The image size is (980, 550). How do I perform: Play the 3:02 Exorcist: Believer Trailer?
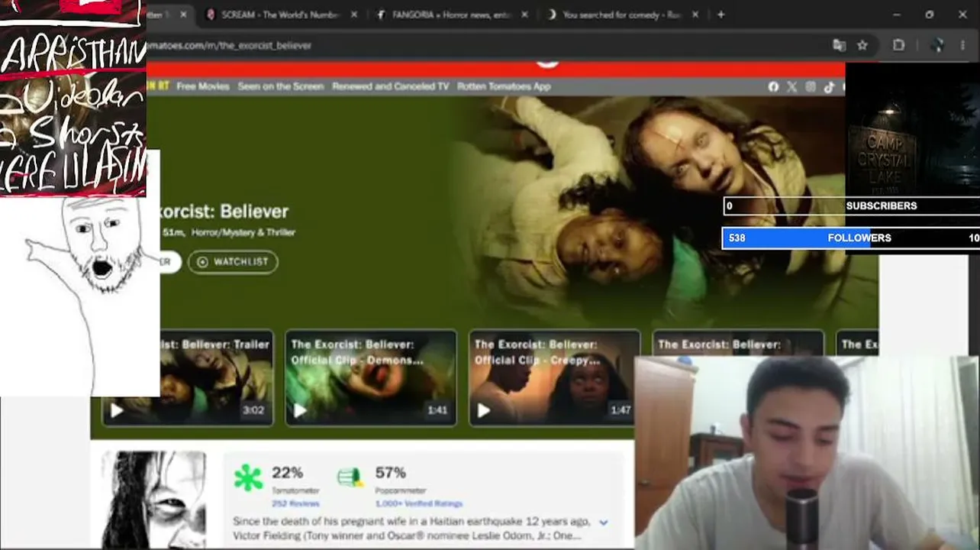click(x=117, y=411)
